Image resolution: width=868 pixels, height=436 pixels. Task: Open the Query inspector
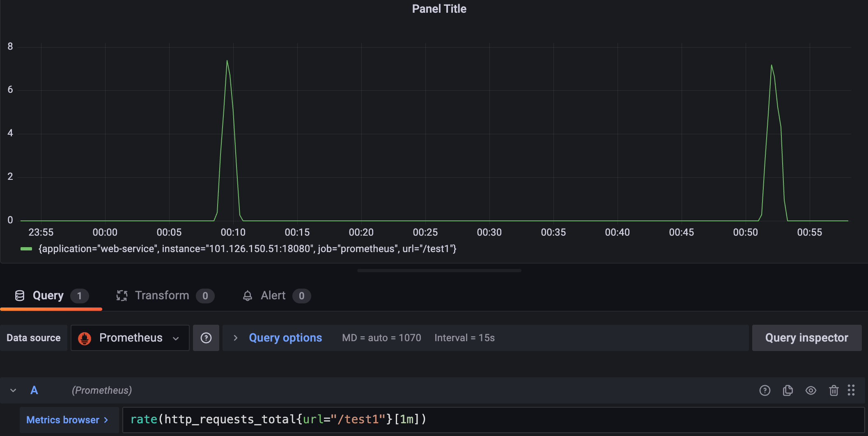(806, 338)
